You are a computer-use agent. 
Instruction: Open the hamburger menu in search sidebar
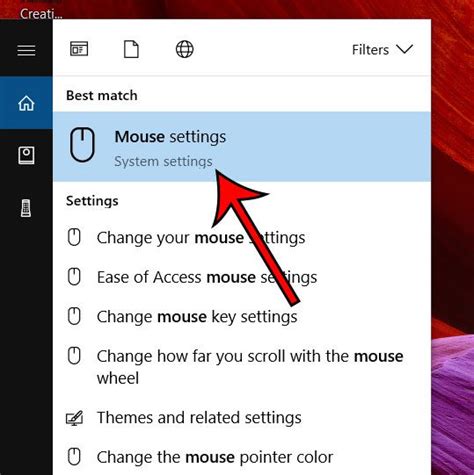[x=26, y=50]
